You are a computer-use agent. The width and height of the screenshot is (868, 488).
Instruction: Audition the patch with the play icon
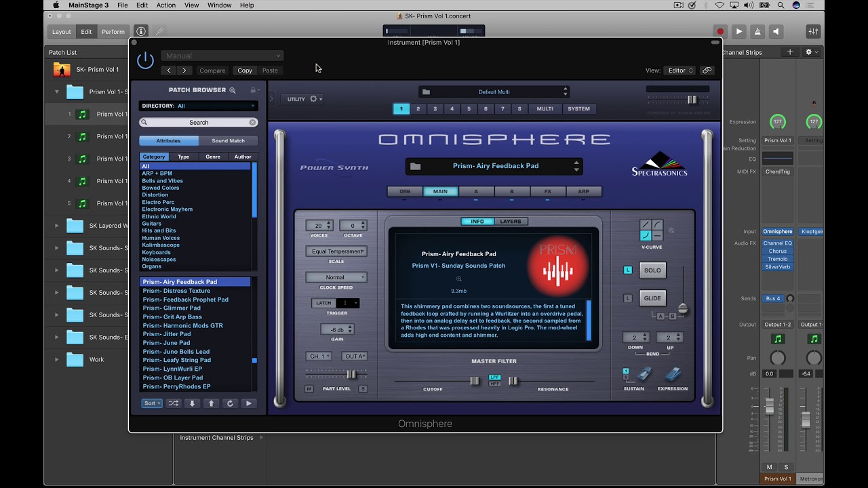(x=249, y=403)
